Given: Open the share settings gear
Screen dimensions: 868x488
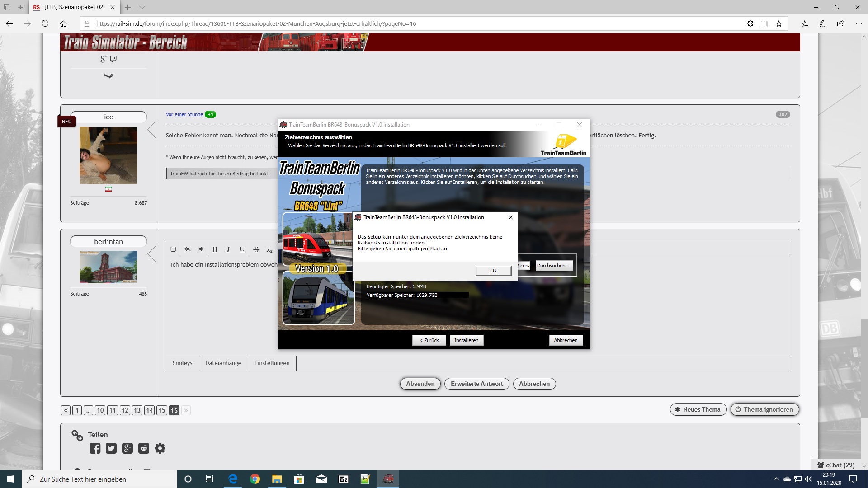Looking at the screenshot, I should pyautogui.click(x=160, y=448).
